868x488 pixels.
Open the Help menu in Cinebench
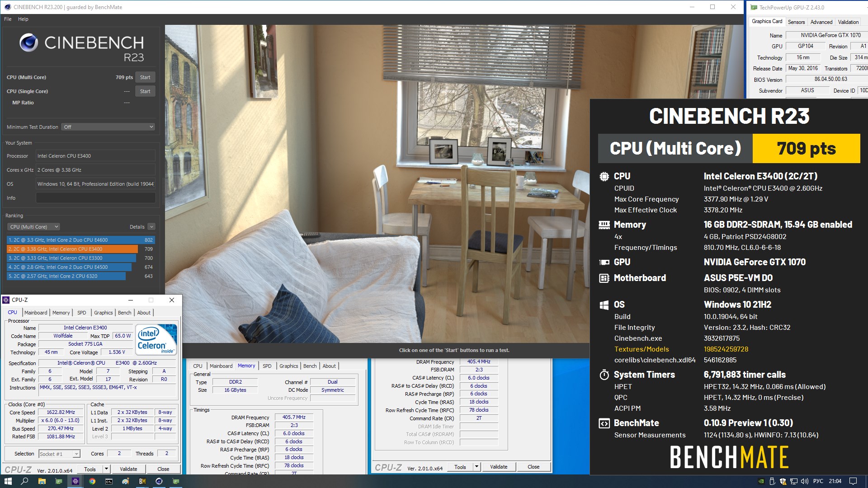pyautogui.click(x=23, y=19)
